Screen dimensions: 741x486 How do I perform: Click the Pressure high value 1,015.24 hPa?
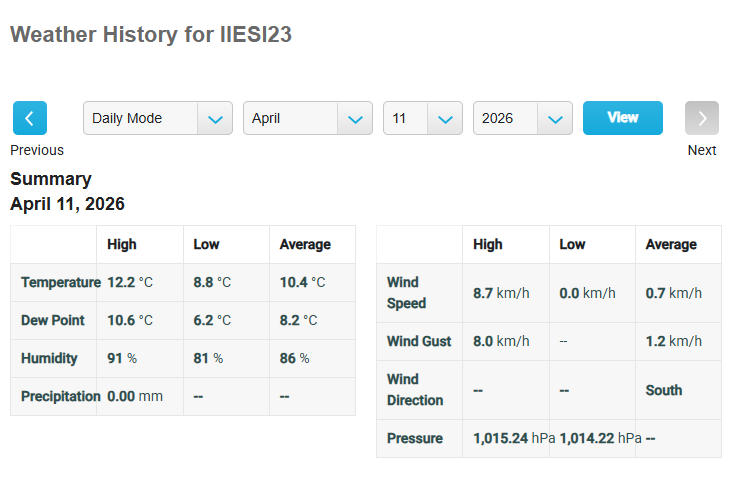coord(513,438)
